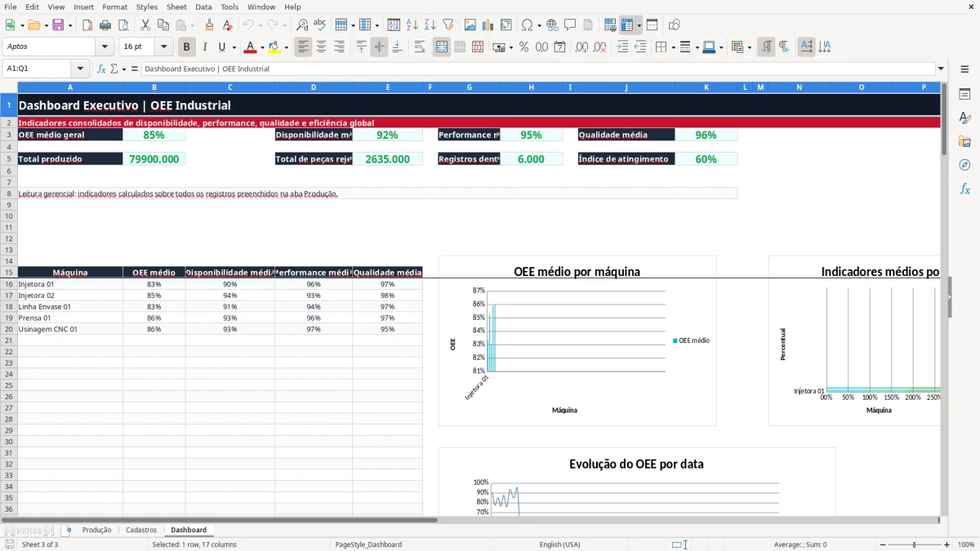
Task: Open font color dropdown arrow
Action: (x=262, y=47)
